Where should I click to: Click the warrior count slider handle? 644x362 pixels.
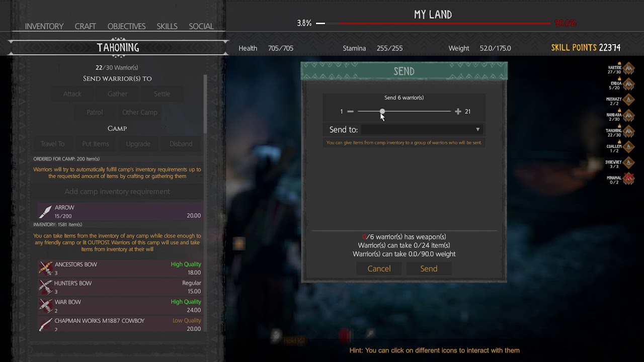382,112
